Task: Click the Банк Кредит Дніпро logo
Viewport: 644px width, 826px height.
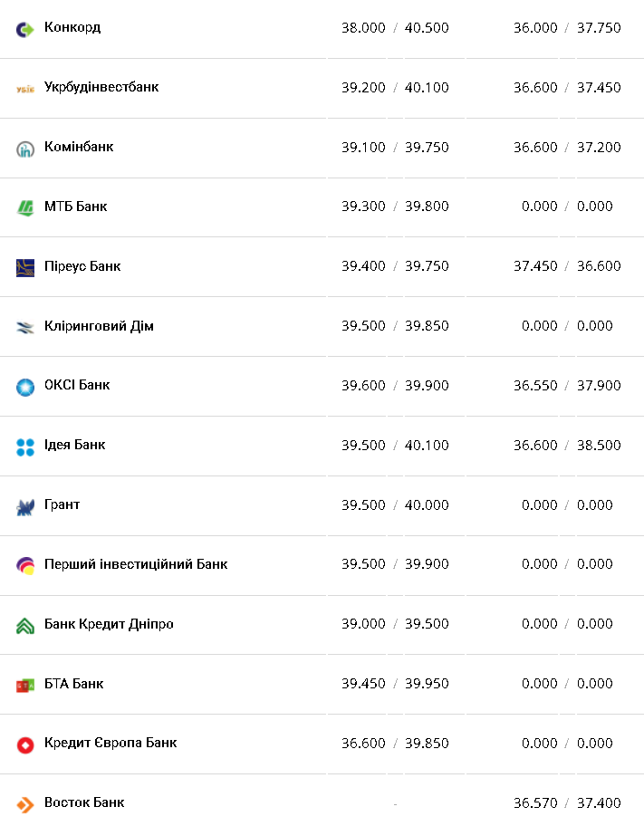Action: (x=24, y=625)
